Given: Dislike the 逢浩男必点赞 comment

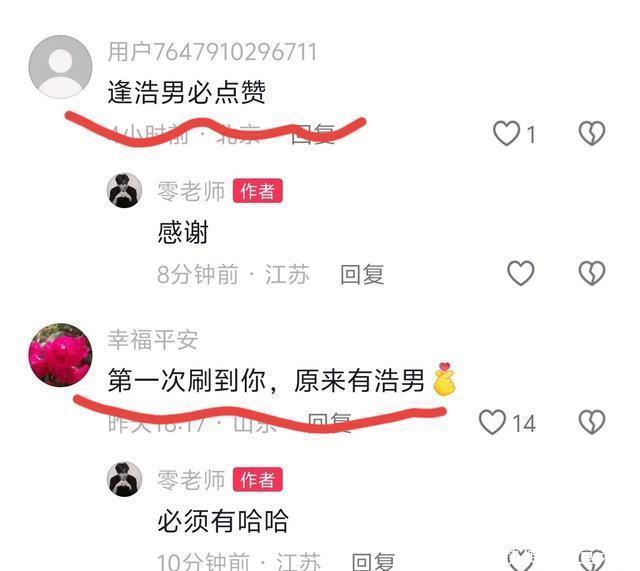Looking at the screenshot, I should click(x=591, y=133).
